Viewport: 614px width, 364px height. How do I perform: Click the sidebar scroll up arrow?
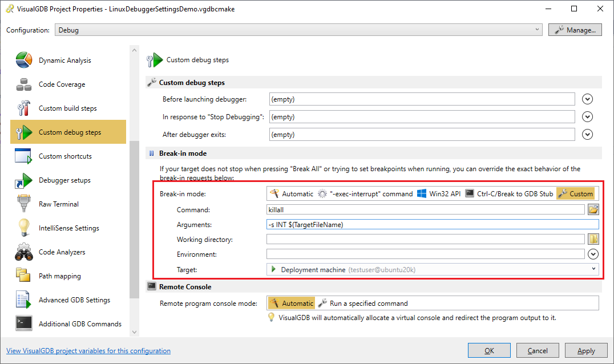134,50
